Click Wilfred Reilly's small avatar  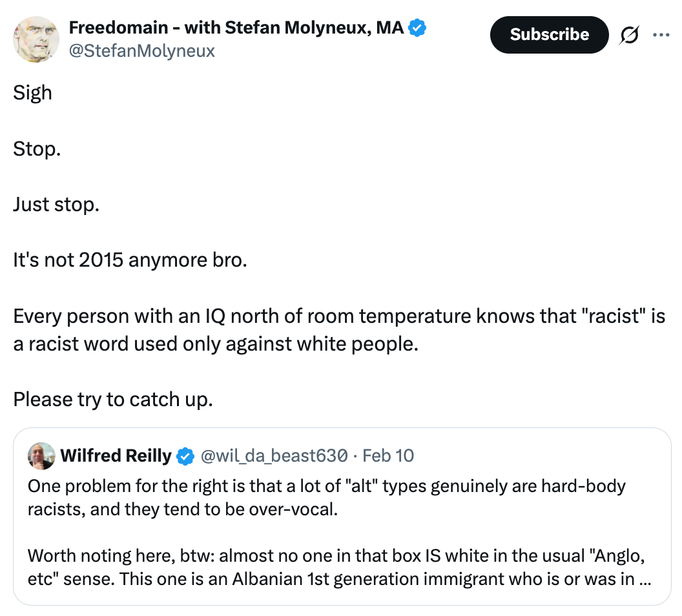41,456
